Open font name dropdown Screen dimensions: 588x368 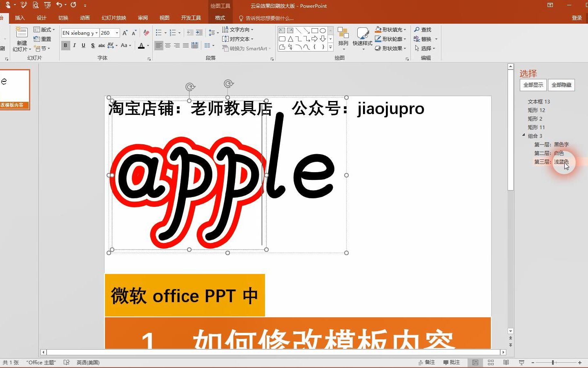tap(96, 33)
